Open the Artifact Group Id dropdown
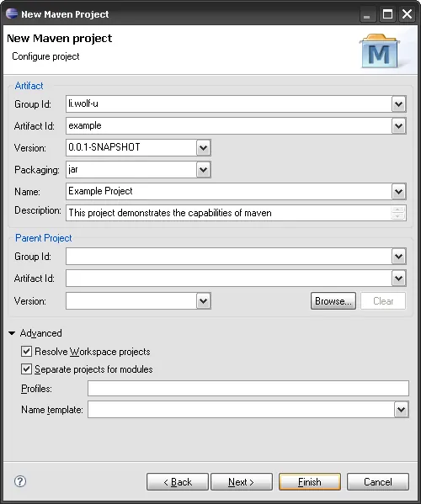 398,104
